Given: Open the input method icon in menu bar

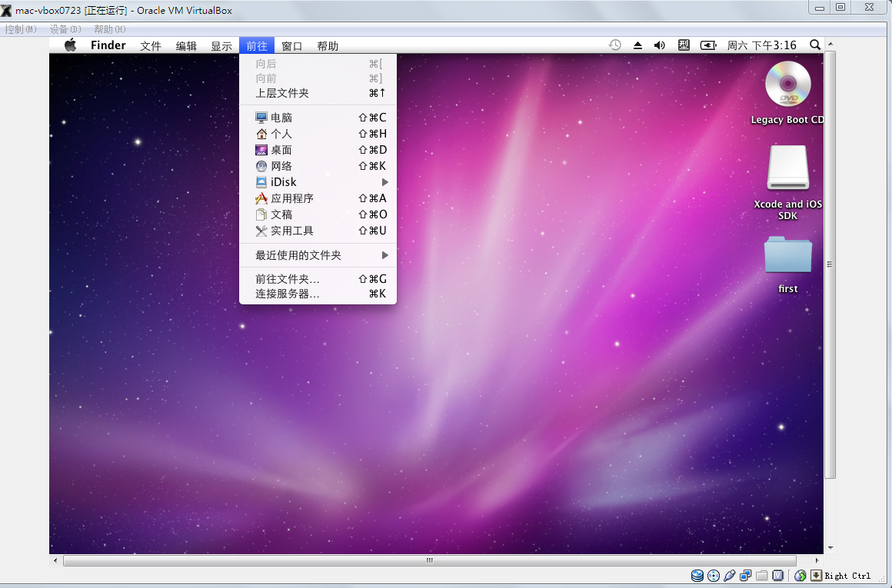Looking at the screenshot, I should pyautogui.click(x=684, y=45).
